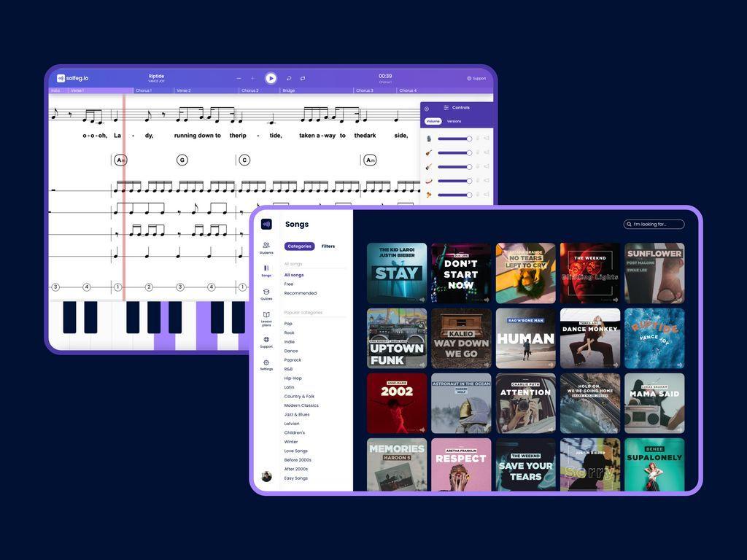Close the Controls panel
Image resolution: width=747 pixels, height=560 pixels.
426,109
